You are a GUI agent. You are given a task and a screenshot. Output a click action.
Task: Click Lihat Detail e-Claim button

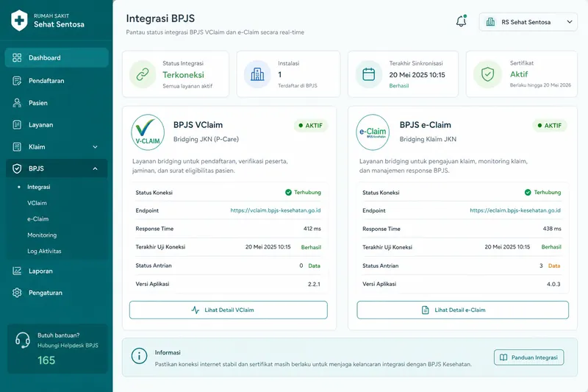(x=463, y=310)
